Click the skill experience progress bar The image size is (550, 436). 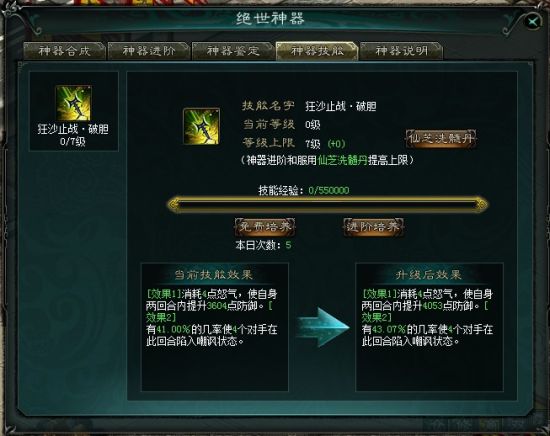pos(327,204)
